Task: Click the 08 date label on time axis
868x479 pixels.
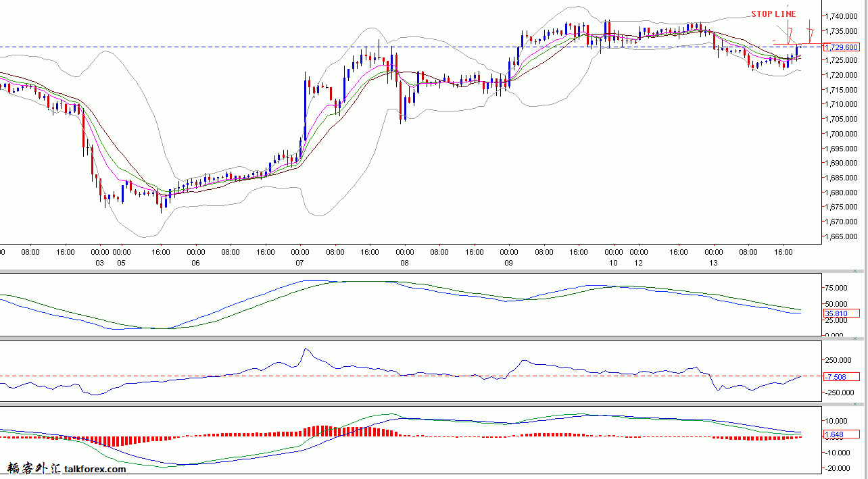Action: (404, 263)
